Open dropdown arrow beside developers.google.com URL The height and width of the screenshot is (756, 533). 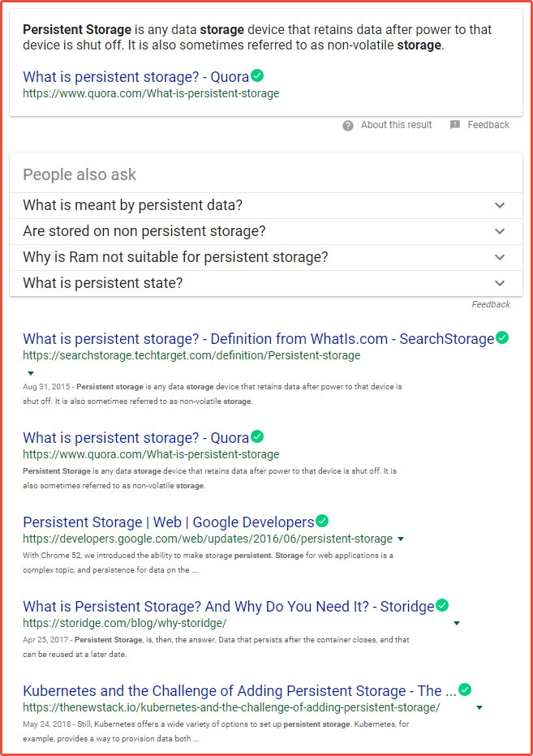[x=401, y=539]
